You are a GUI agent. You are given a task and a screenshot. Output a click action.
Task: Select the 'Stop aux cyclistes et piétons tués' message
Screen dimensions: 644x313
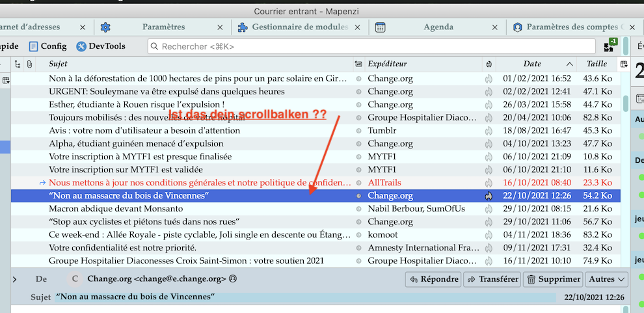(315, 222)
